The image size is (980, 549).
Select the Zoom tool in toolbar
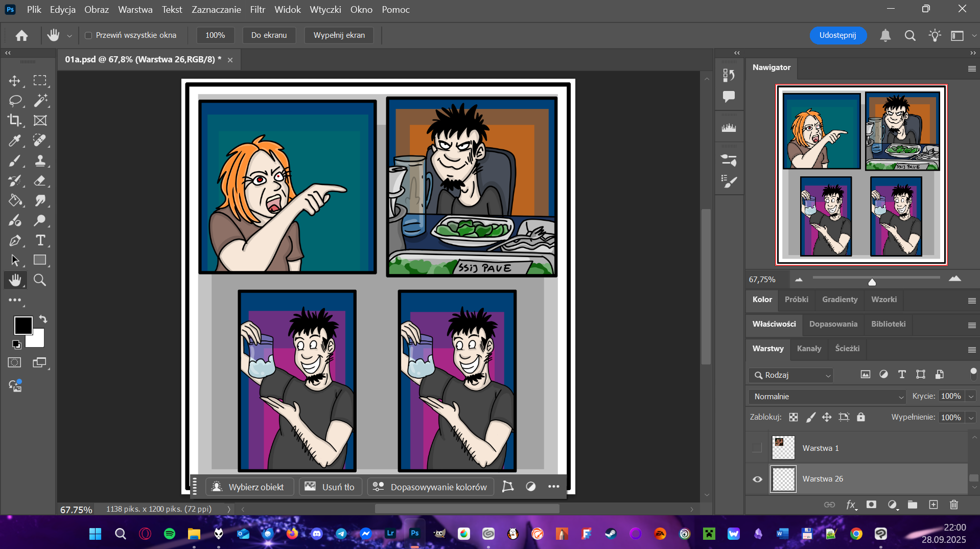tap(40, 280)
